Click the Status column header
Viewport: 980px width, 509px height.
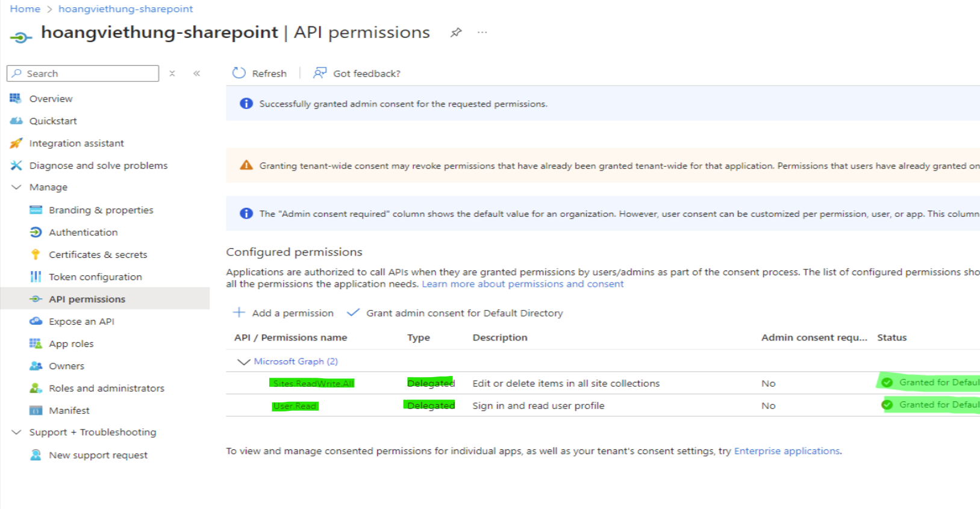(892, 337)
